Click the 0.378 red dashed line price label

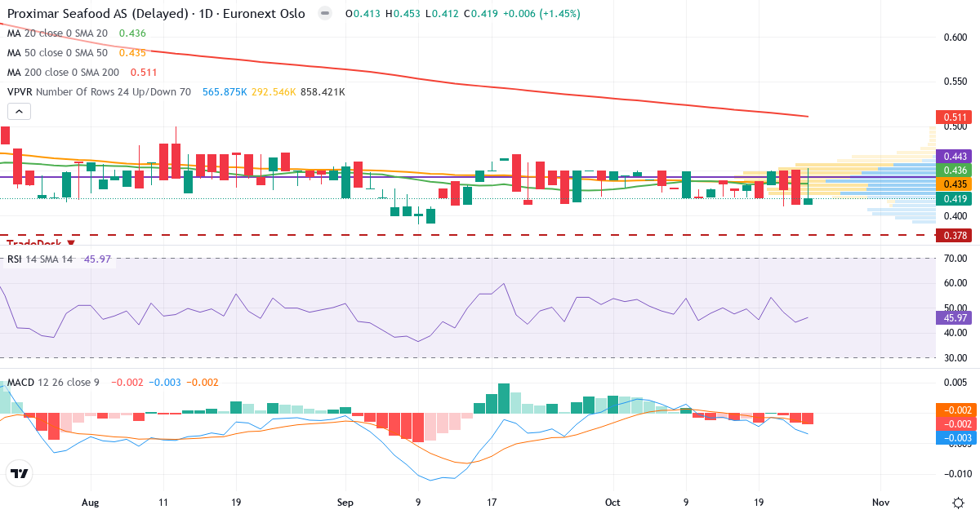(x=954, y=235)
